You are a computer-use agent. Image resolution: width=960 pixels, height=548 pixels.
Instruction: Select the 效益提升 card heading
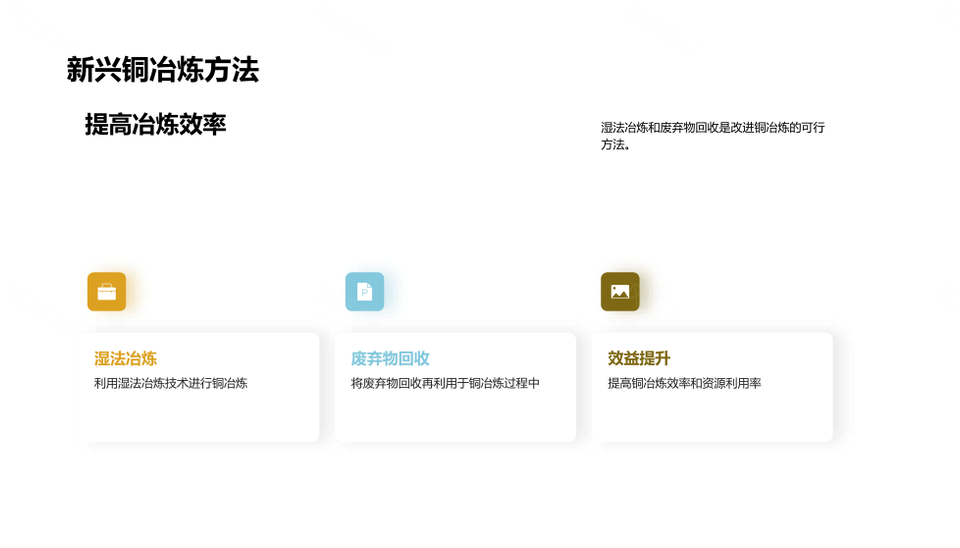coord(639,358)
